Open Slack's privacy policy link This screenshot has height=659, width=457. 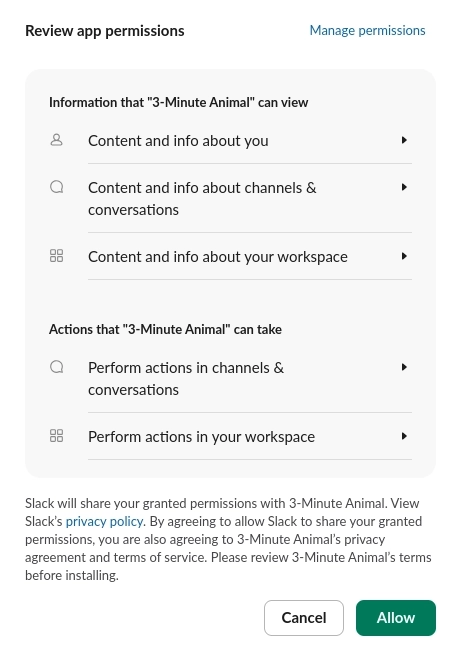[104, 522]
